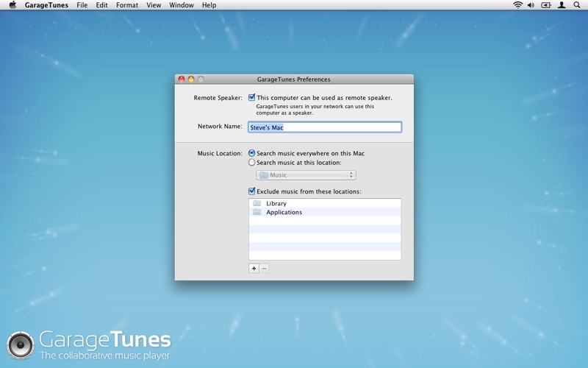Open the Wi-Fi status icon
Viewport: 588px width, 368px height.
point(517,5)
